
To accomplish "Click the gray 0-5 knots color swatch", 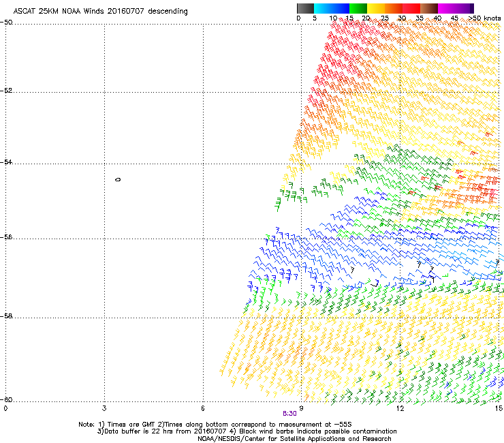I will (305, 8).
